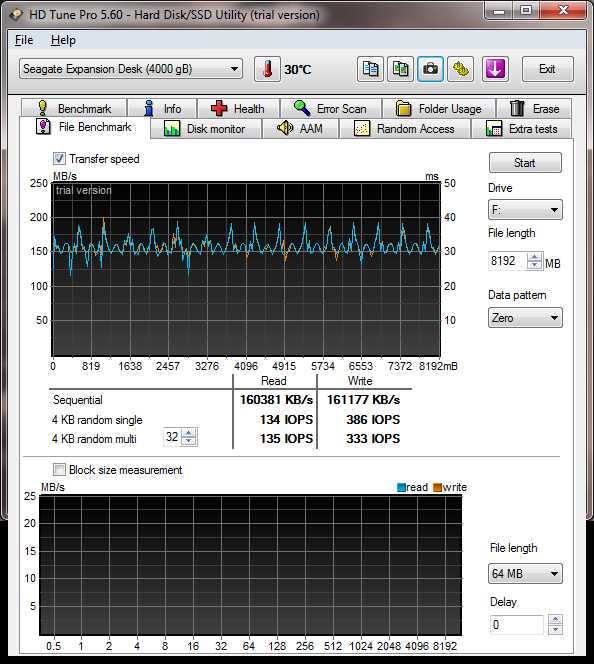Open options with the gears icon
This screenshot has width=594, height=664.
[x=460, y=69]
